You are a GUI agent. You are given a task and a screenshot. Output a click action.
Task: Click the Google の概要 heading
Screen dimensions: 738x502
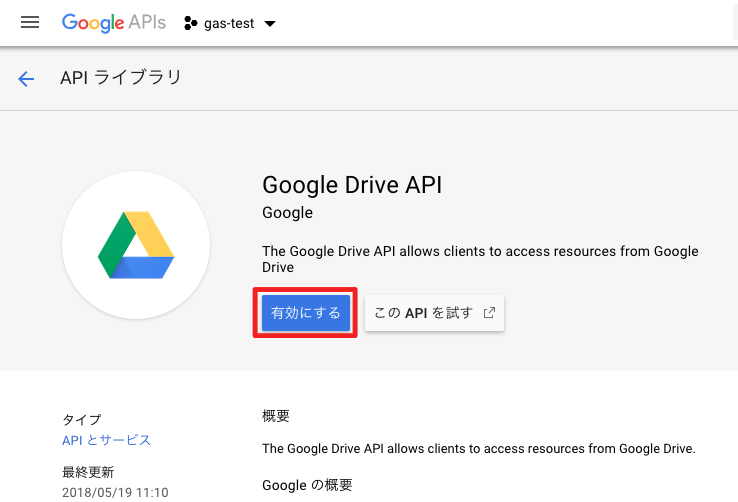click(307, 485)
